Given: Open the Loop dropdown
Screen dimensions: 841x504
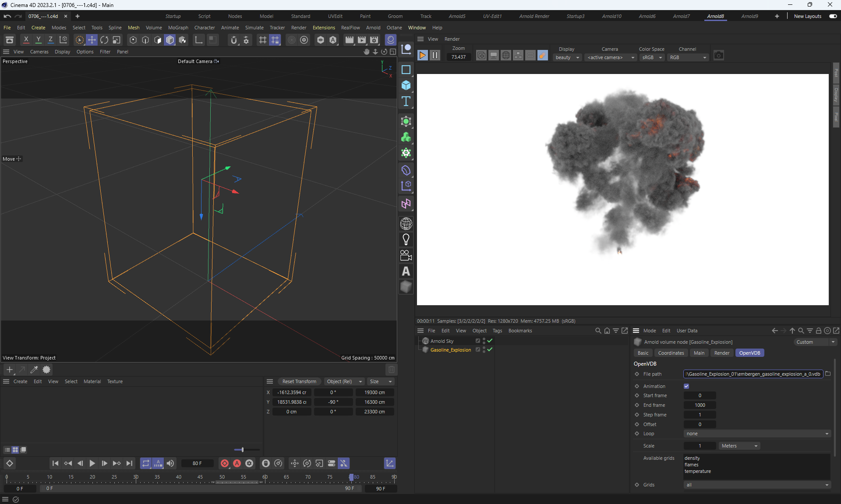Looking at the screenshot, I should click(x=757, y=434).
